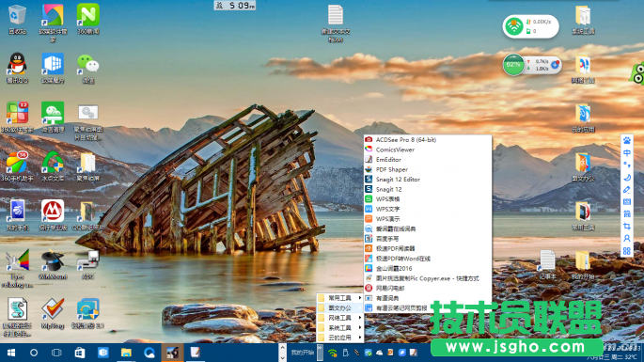Expand the 系统工具 submenu folder

tap(339, 327)
